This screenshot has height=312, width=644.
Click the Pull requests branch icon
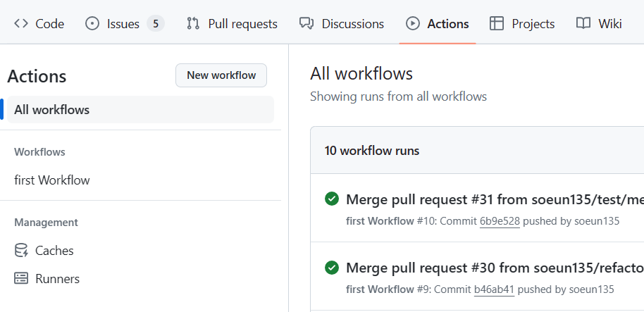193,24
